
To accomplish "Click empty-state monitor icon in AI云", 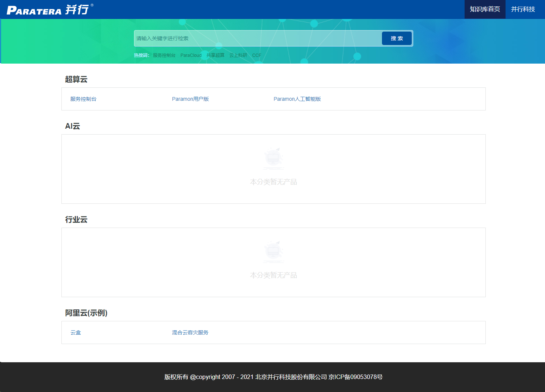I will 274,158.
